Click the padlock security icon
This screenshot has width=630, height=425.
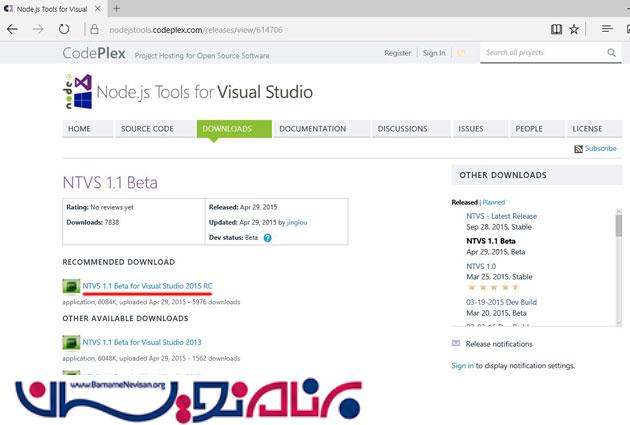(x=94, y=29)
